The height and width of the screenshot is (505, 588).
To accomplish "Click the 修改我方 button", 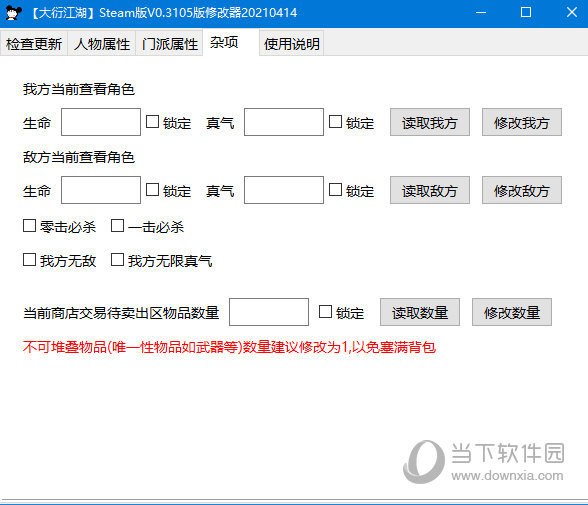I will coord(522,122).
